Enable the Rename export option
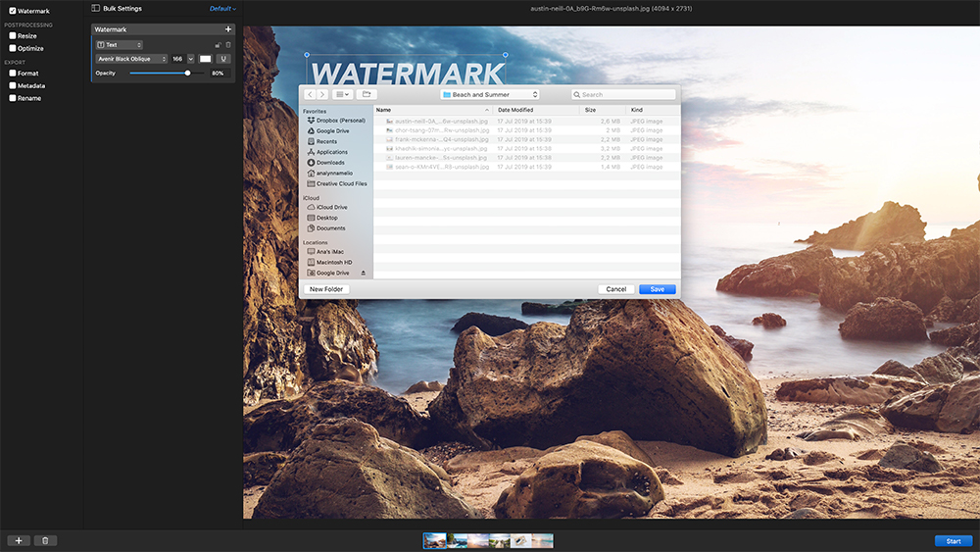Viewport: 980px width, 552px height. (13, 98)
